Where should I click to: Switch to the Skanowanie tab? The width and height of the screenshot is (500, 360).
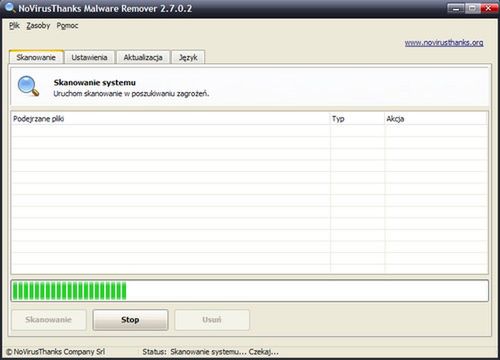tap(36, 57)
